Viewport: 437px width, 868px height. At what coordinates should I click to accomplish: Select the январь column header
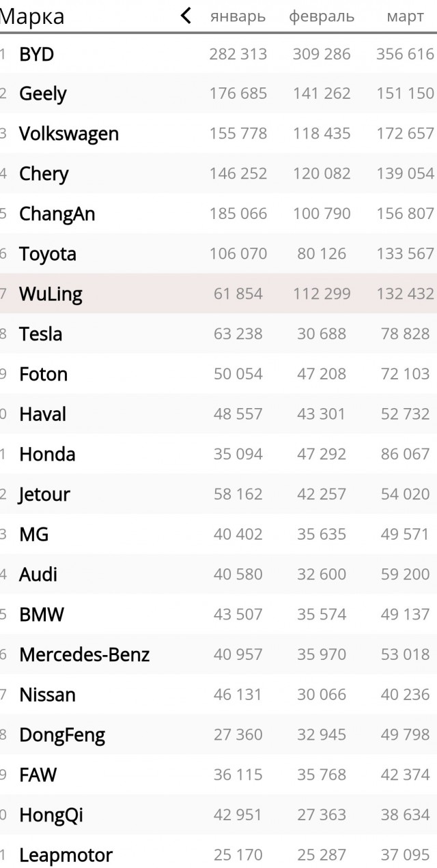click(x=238, y=17)
